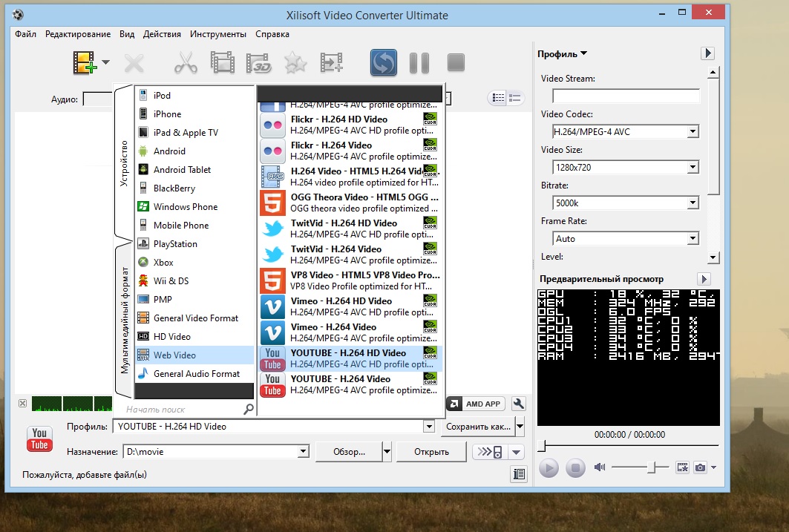Viewport: 789px width, 532px height.
Task: Open the 3D conversion tool
Action: tap(259, 63)
